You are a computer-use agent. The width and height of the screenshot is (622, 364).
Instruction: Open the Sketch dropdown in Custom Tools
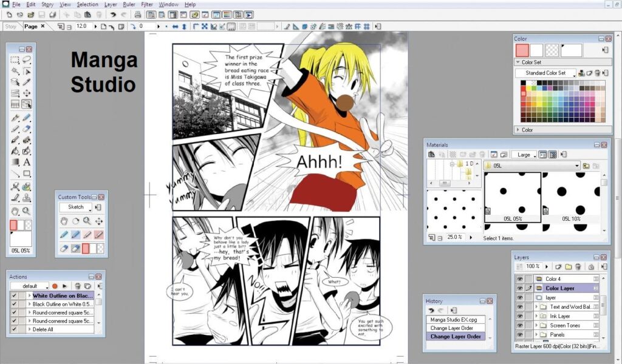(75, 207)
